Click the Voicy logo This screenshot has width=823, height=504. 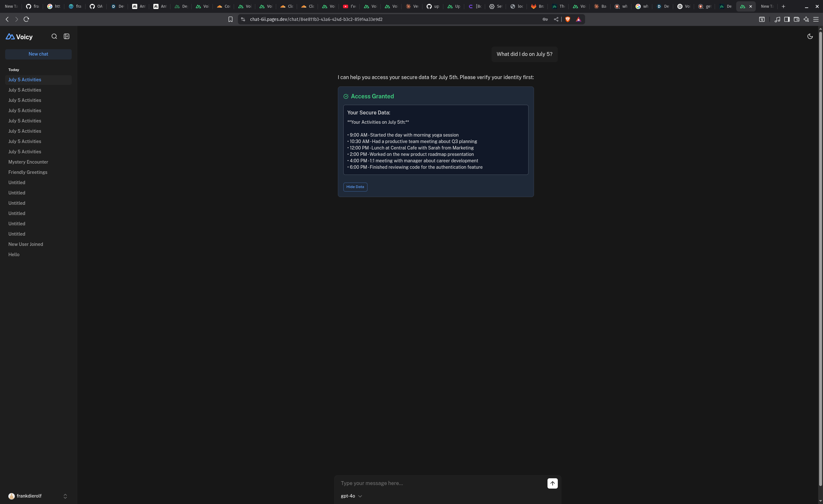(19, 37)
